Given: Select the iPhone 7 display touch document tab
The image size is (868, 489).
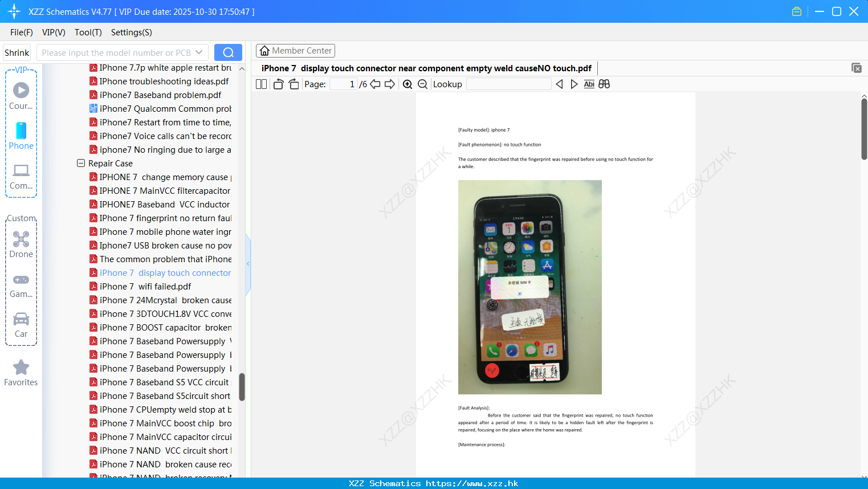Looking at the screenshot, I should [x=426, y=68].
